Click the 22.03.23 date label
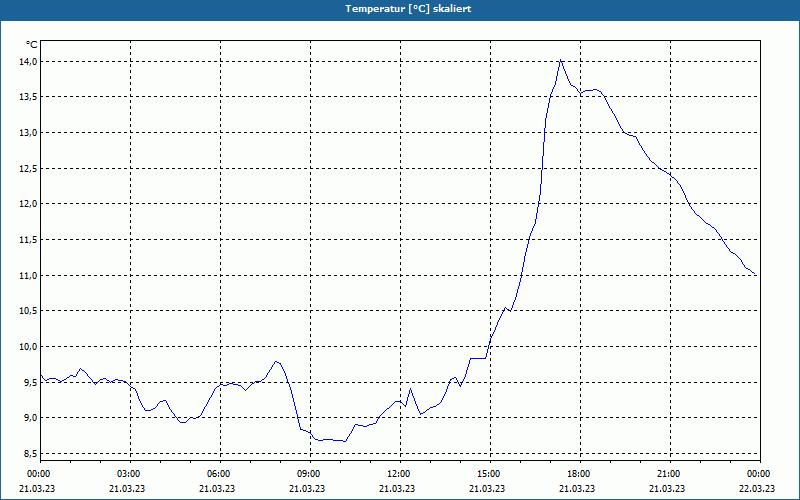This screenshot has width=800, height=500. click(x=757, y=489)
